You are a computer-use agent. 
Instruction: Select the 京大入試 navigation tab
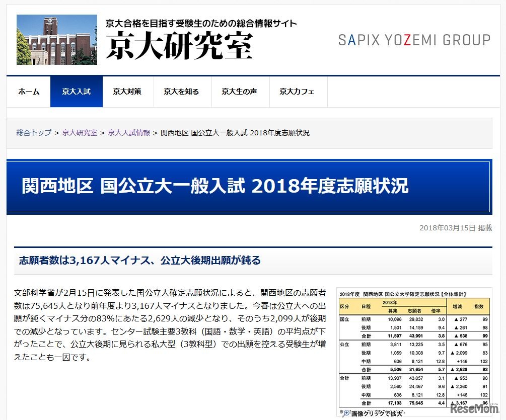pos(76,92)
